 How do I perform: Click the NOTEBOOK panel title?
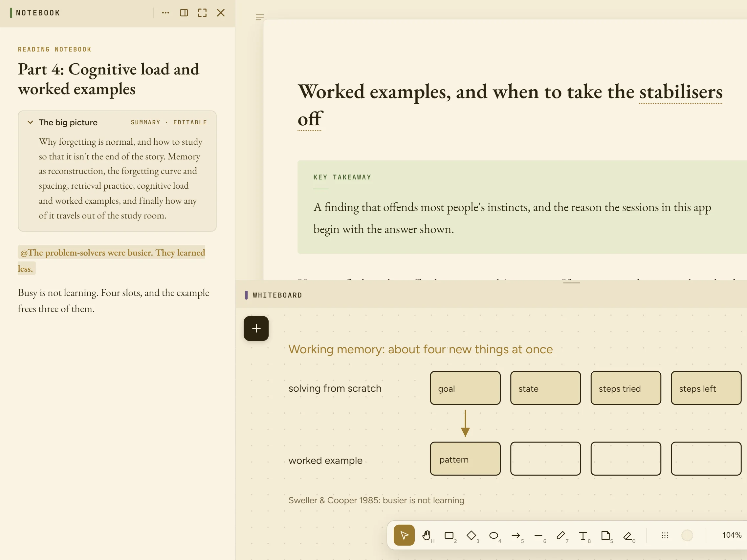pos(38,13)
